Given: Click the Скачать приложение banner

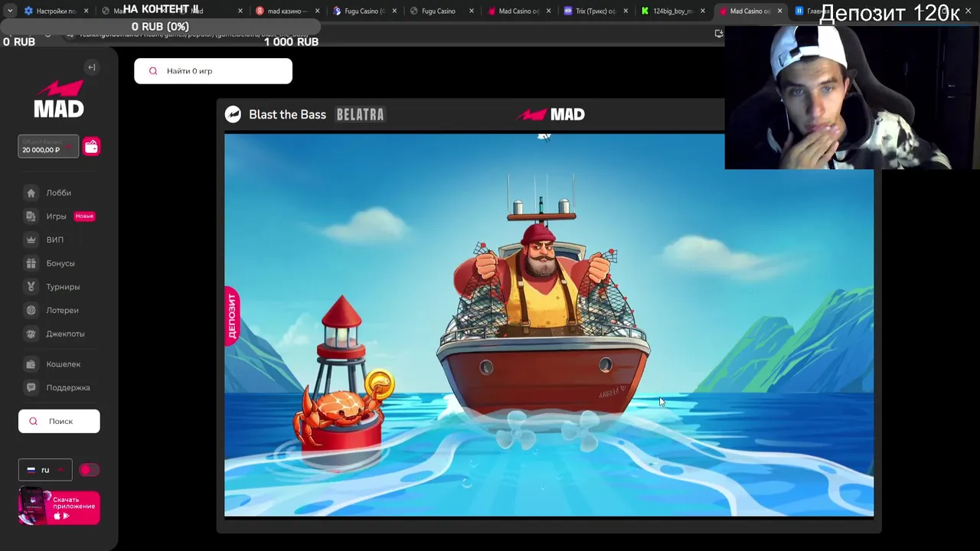Looking at the screenshot, I should (59, 507).
